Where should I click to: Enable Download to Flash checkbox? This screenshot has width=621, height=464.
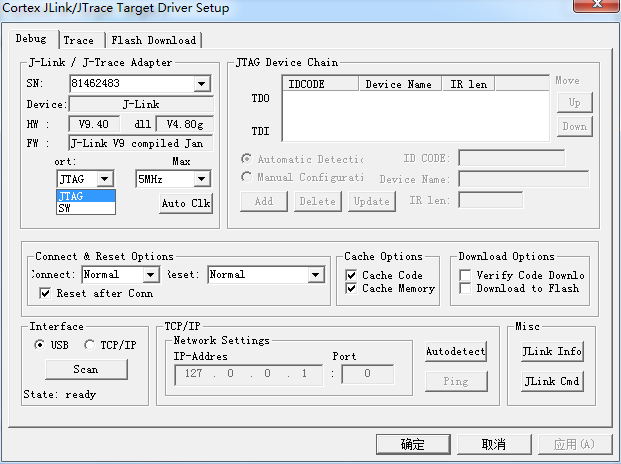(x=465, y=288)
